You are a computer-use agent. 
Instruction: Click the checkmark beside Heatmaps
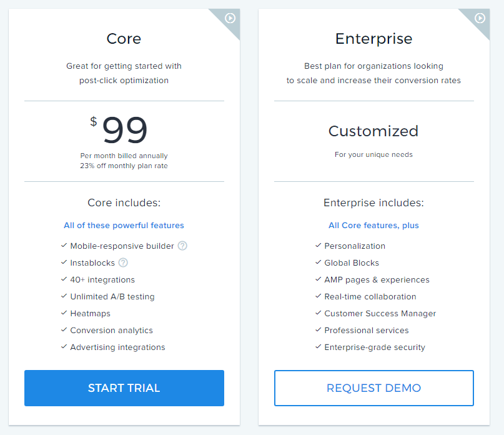point(64,312)
